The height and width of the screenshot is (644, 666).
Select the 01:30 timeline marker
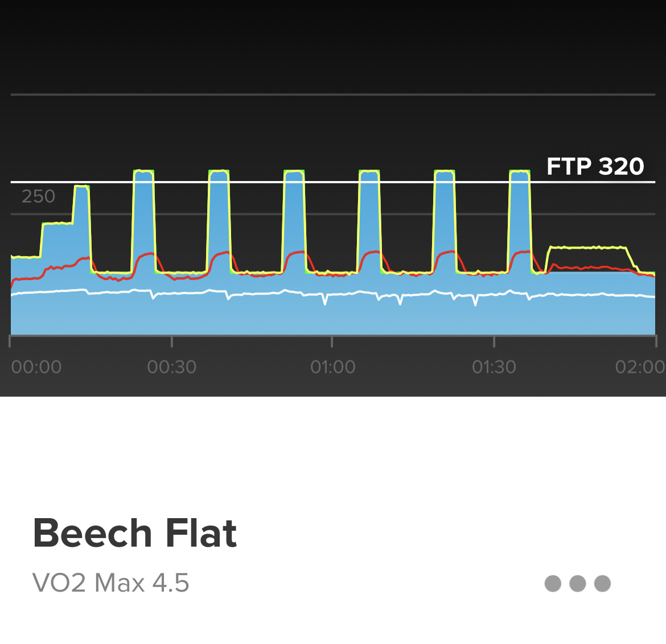point(494,367)
